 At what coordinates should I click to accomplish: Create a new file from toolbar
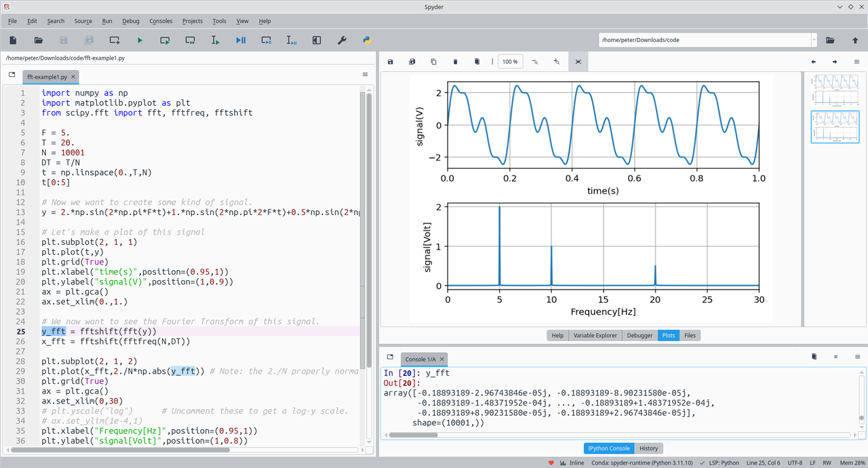coord(13,41)
